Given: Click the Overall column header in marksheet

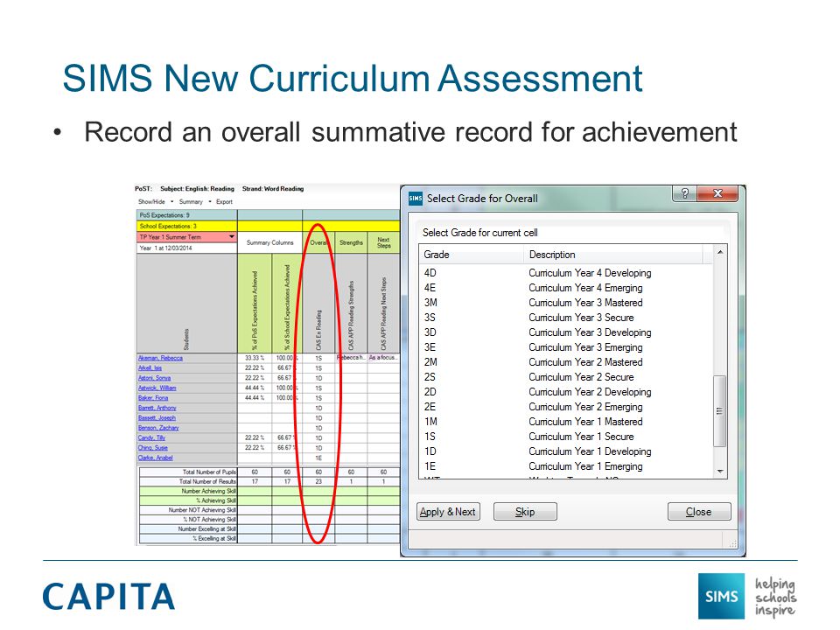Looking at the screenshot, I should click(x=318, y=242).
